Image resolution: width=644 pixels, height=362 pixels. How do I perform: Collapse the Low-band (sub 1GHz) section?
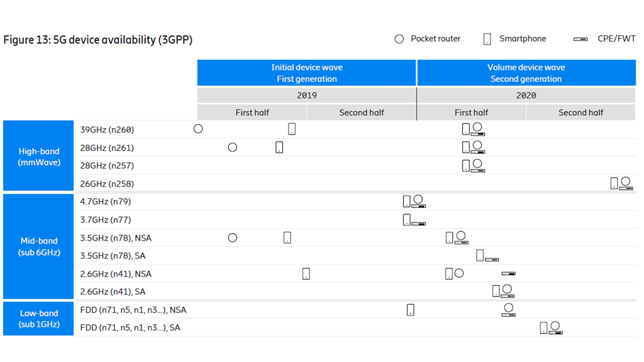pyautogui.click(x=38, y=319)
